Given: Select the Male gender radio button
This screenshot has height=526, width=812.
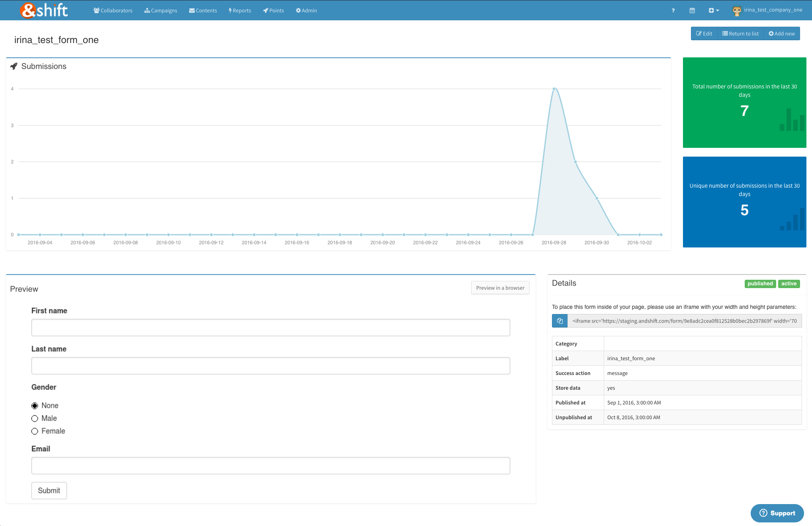Looking at the screenshot, I should tap(35, 418).
